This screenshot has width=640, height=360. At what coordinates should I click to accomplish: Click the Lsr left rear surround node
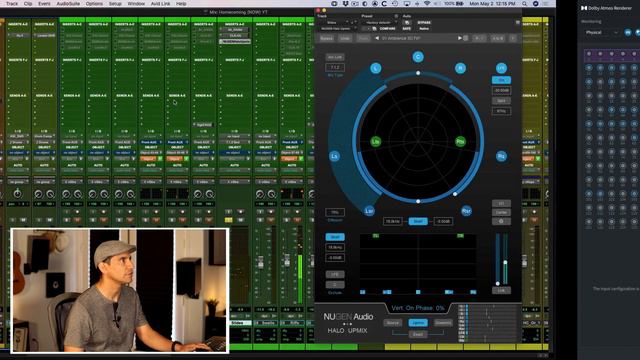pos(369,211)
